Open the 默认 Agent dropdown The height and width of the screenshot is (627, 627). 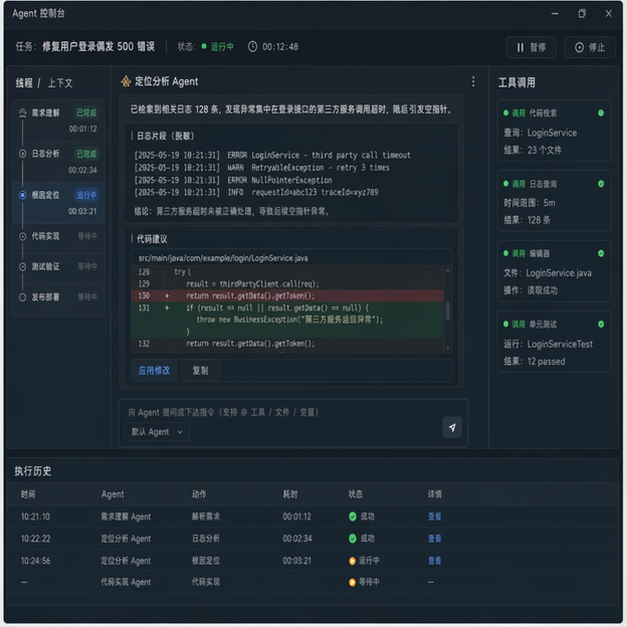point(157,432)
